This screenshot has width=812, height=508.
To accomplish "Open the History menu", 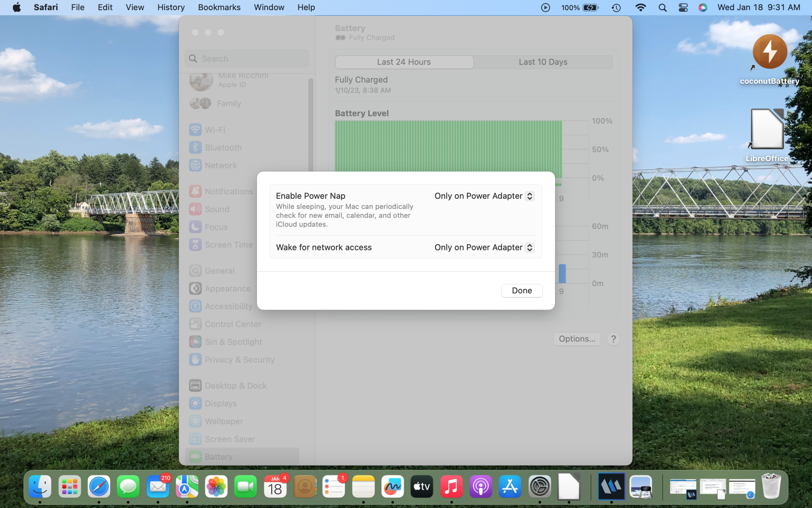I will pos(171,7).
